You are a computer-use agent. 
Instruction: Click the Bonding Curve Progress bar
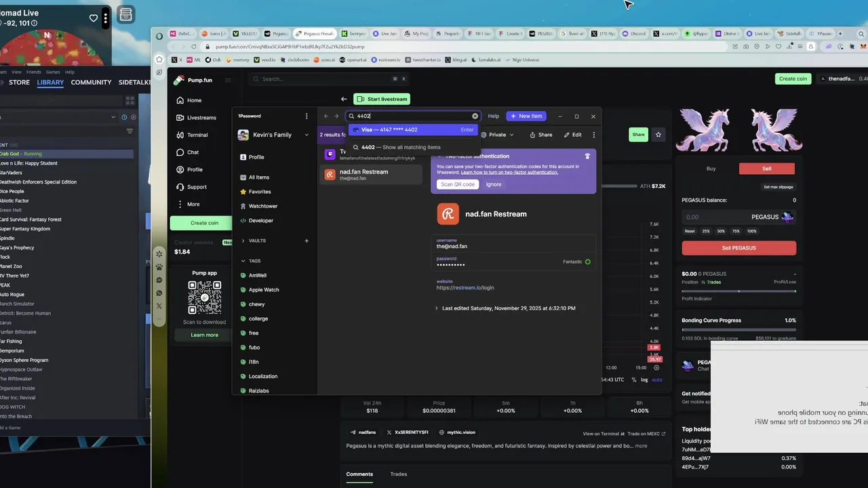click(738, 330)
